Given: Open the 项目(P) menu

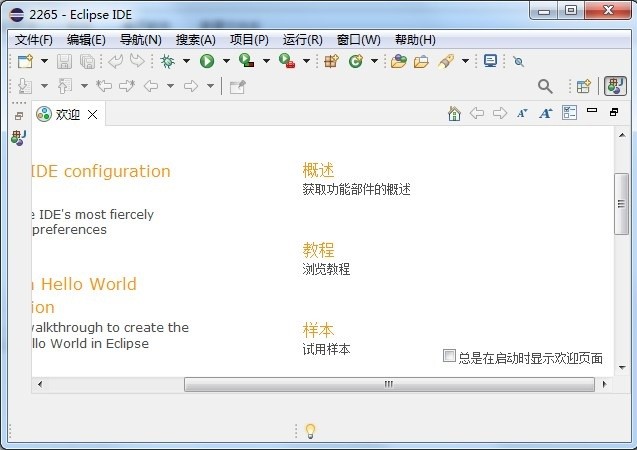Looking at the screenshot, I should (x=249, y=40).
